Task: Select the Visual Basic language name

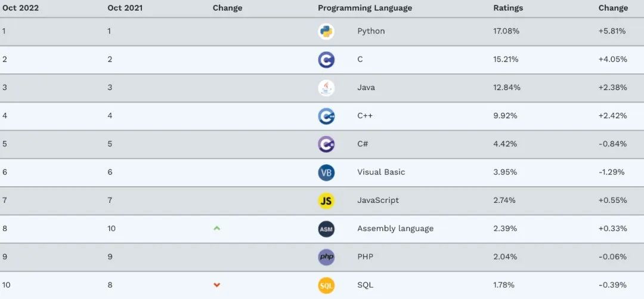Action: click(381, 172)
